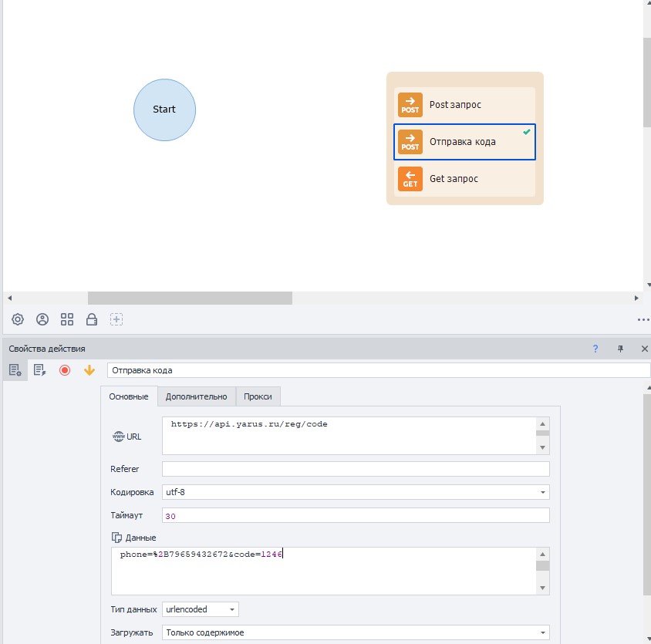Screen dimensions: 651x644
Task: Click the dashed add-group plus icon
Action: coord(116,319)
